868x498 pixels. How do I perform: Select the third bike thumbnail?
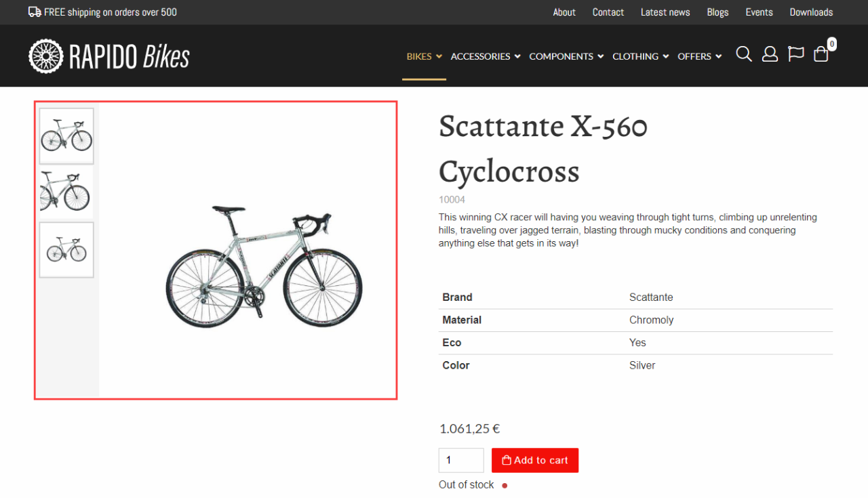[x=66, y=250]
